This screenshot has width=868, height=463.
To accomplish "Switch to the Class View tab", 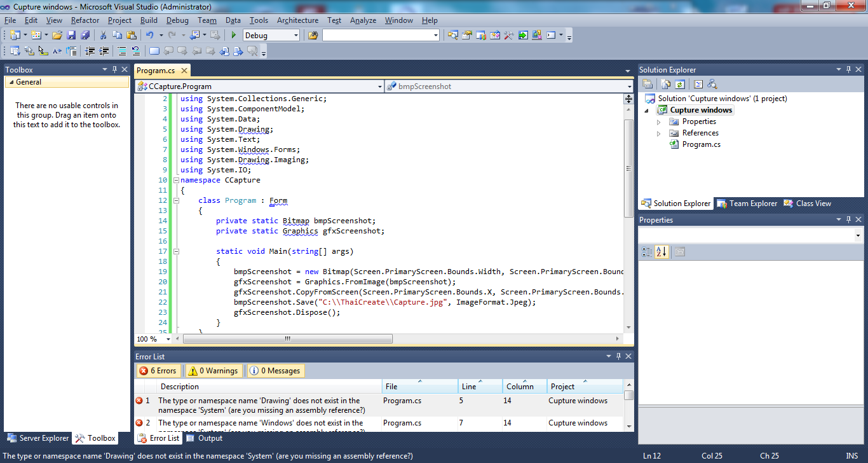I will tap(808, 204).
